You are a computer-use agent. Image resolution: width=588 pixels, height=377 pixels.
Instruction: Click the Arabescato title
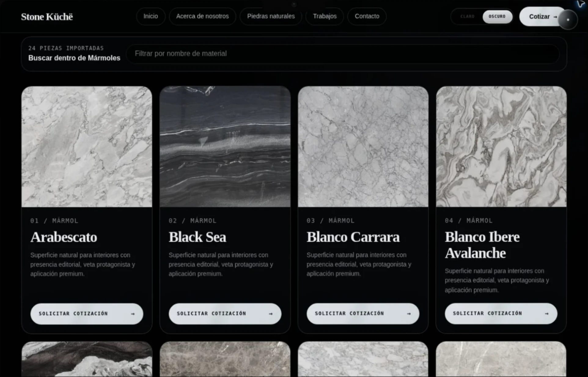tap(64, 237)
